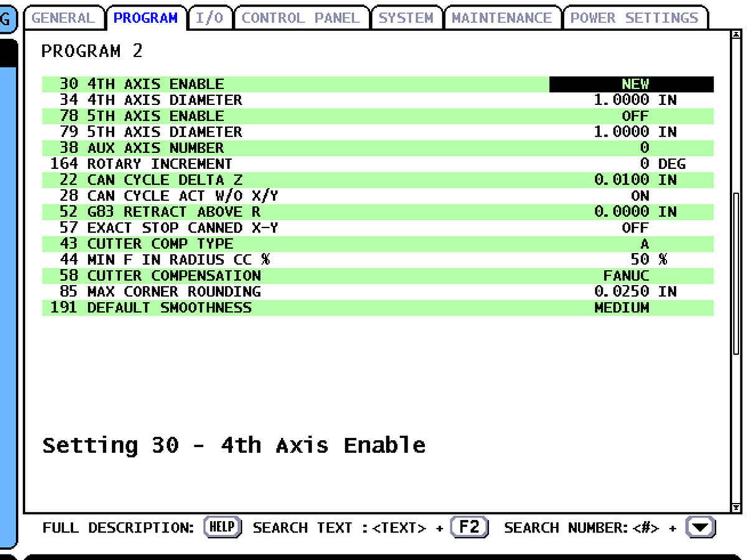Select row 30 4TH AXIS ENABLE
The image size is (747, 560).
378,84
